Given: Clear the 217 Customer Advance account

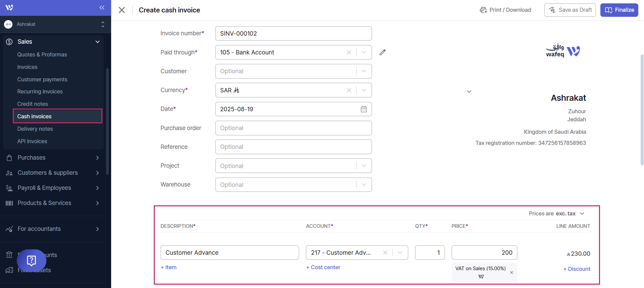Looking at the screenshot, I should pyautogui.click(x=385, y=253).
